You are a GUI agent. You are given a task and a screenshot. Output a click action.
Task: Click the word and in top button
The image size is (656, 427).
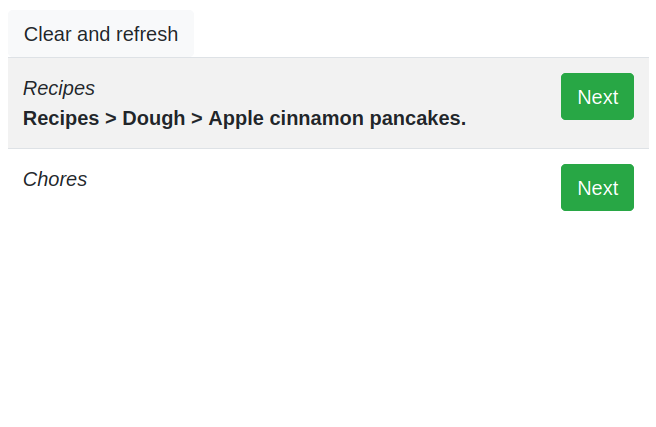point(94,34)
